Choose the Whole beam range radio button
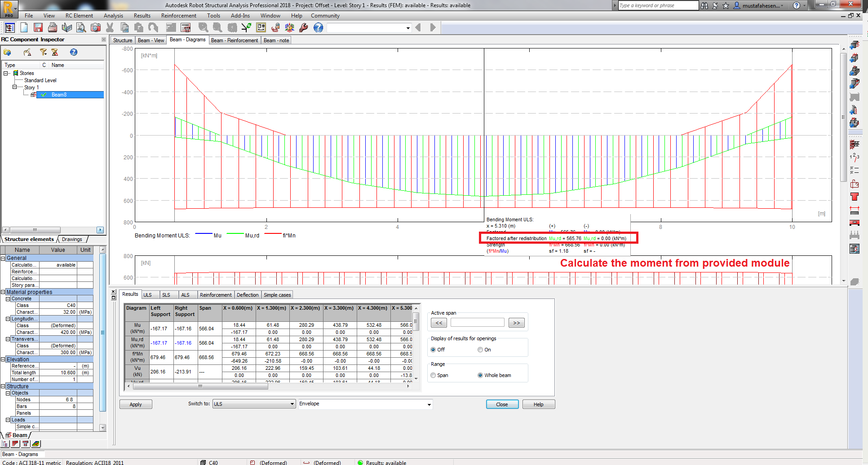Screen dimensions: 868x465 [x=480, y=375]
